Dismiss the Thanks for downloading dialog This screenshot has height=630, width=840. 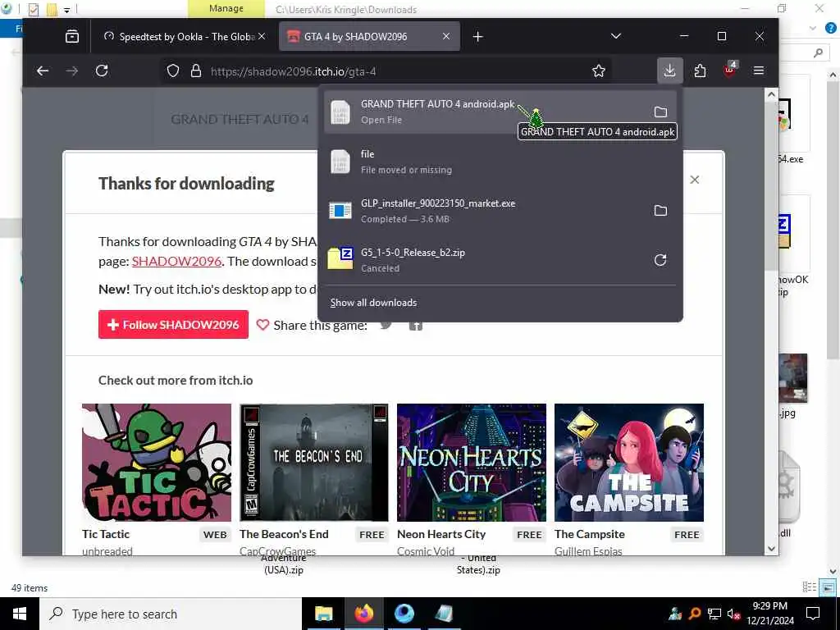pos(694,180)
